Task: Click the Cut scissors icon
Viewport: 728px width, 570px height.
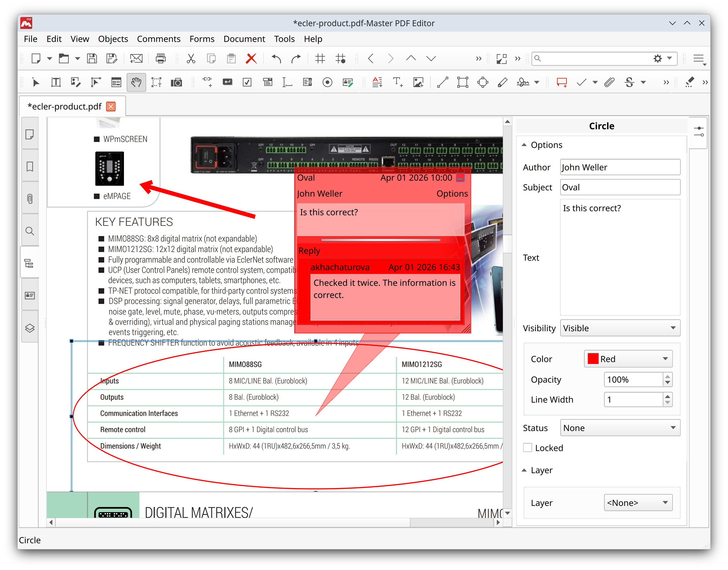Action: coord(191,58)
